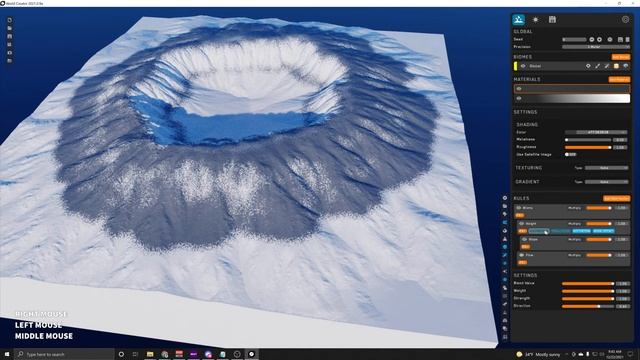This screenshot has width=640, height=360.
Task: Click the target icon in the biome row
Action: click(x=588, y=66)
